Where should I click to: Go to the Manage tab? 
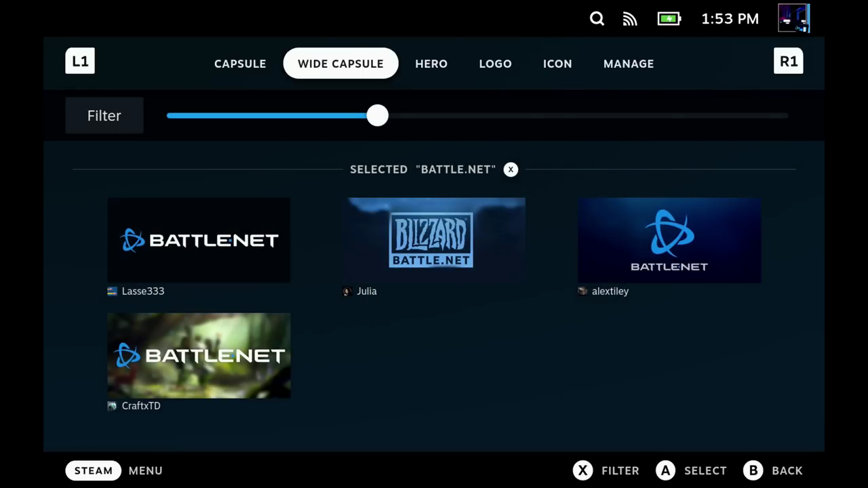point(629,64)
